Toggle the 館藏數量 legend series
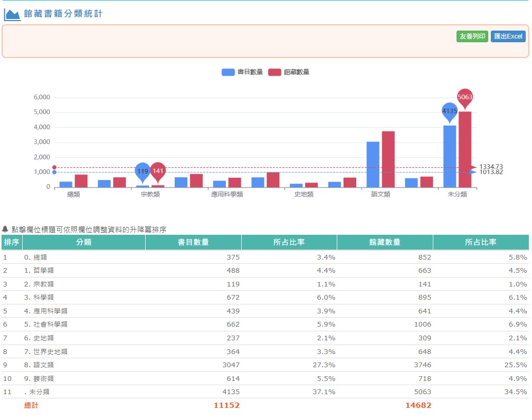The image size is (532, 420). click(289, 72)
